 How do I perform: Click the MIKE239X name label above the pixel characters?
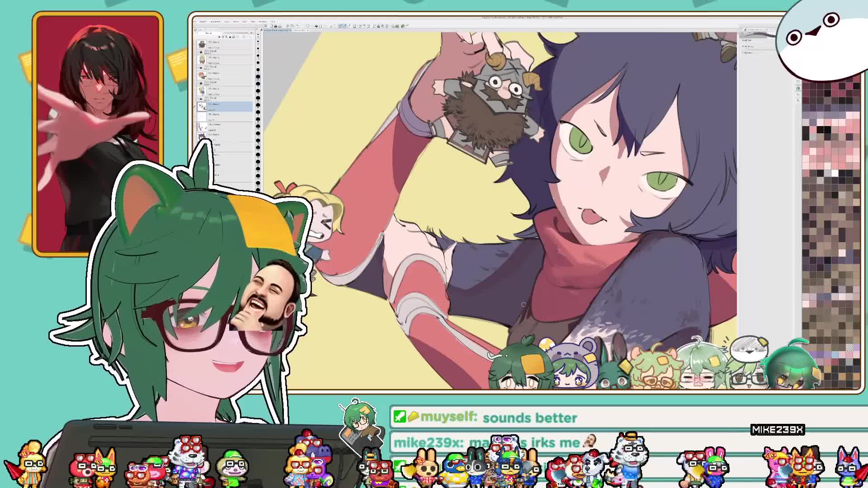click(777, 430)
